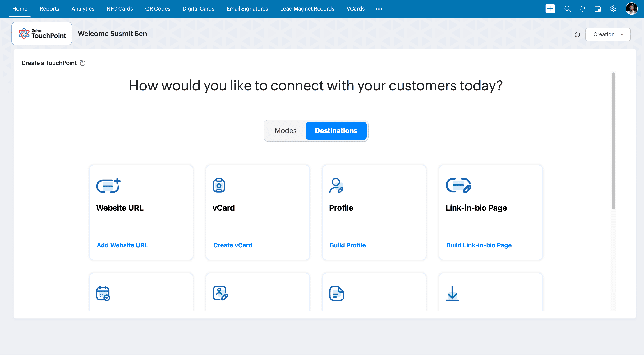644x355 pixels.
Task: Click reload icon next to Create a TouchPoint
Action: click(83, 63)
